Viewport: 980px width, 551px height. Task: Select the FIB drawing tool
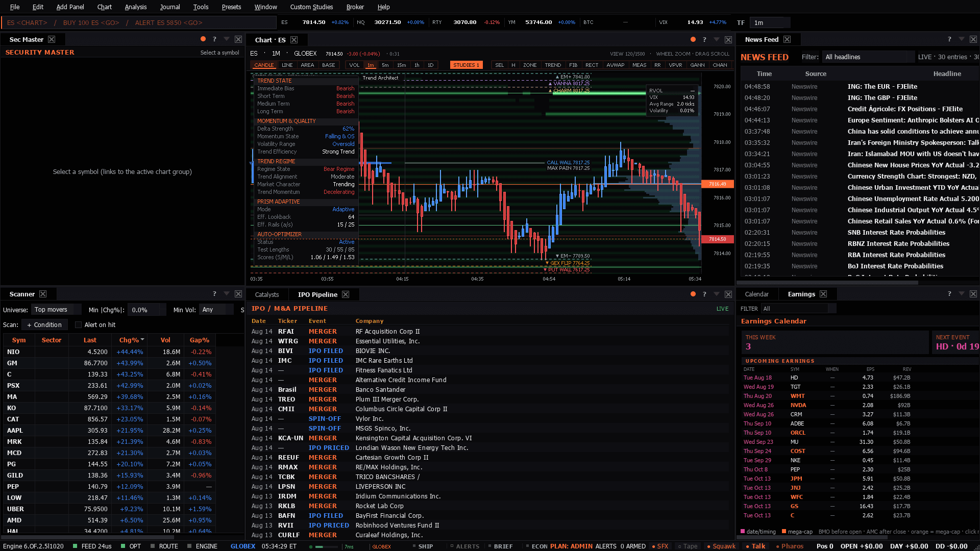pos(573,65)
